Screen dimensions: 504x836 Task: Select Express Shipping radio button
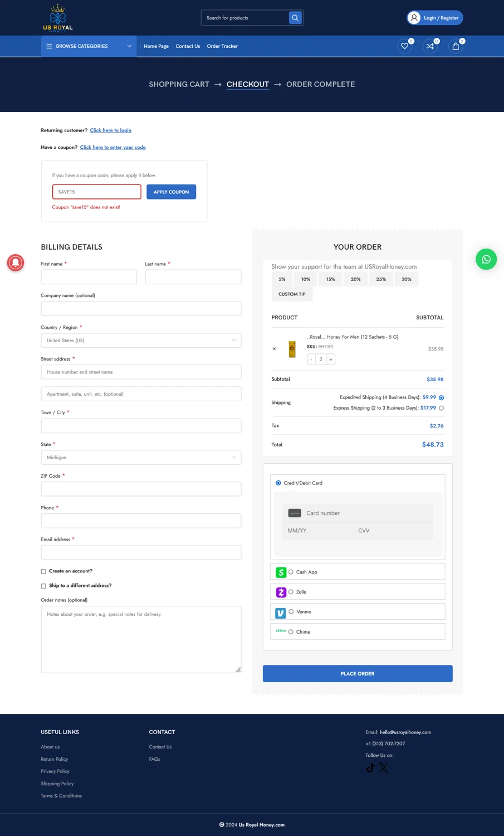click(441, 408)
